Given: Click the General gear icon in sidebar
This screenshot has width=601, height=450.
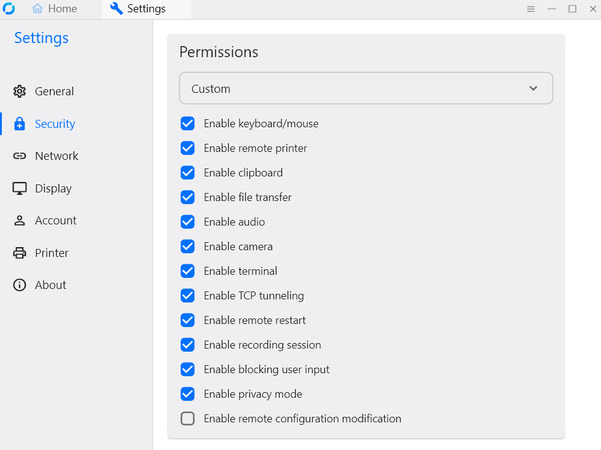Looking at the screenshot, I should pyautogui.click(x=20, y=91).
